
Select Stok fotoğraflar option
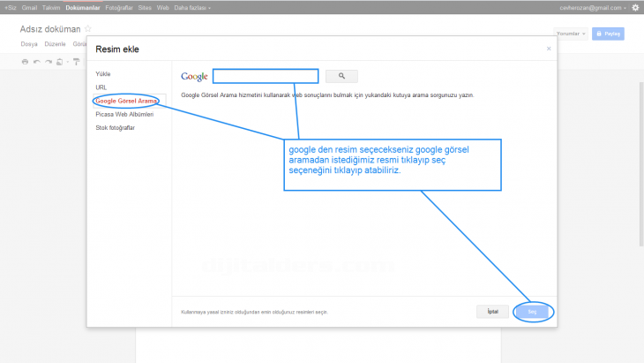(116, 127)
